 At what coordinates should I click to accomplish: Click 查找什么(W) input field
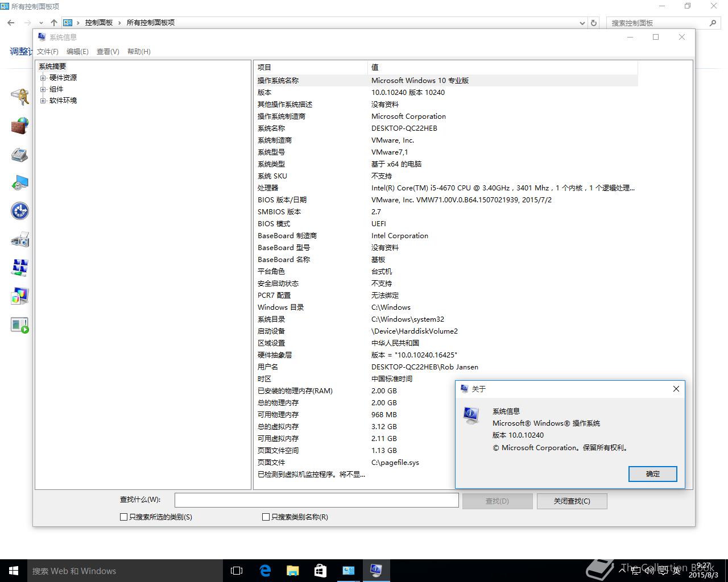(x=316, y=500)
